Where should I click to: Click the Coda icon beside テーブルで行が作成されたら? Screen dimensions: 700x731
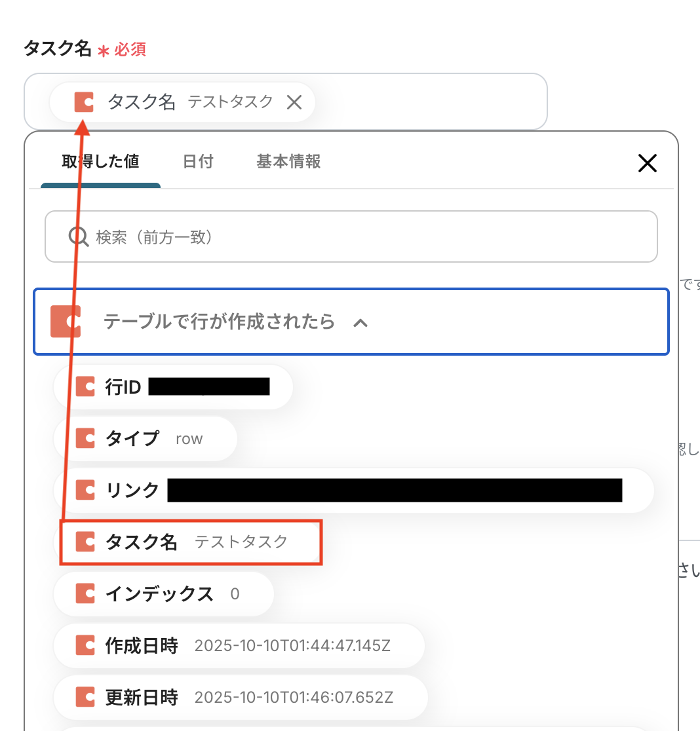66,321
